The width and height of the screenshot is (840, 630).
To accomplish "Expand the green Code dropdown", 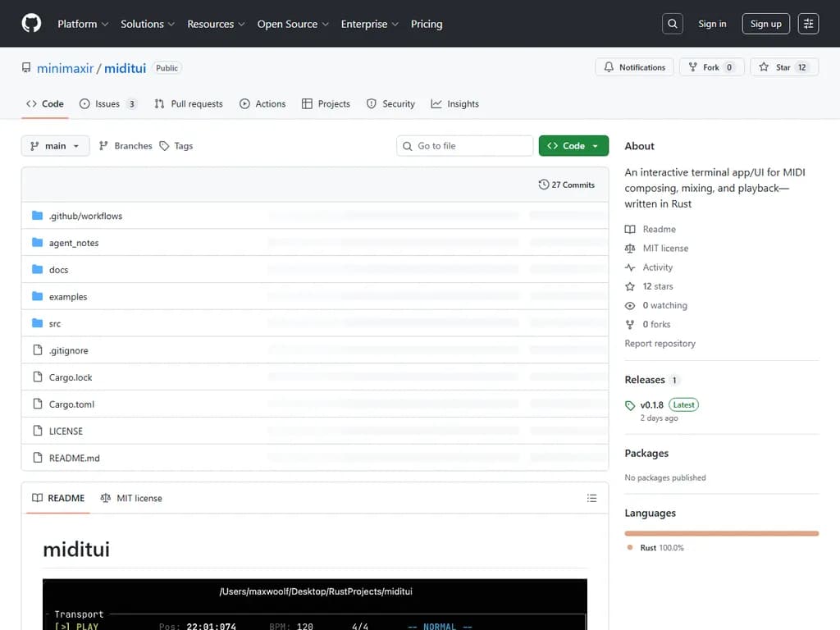I will [x=573, y=146].
